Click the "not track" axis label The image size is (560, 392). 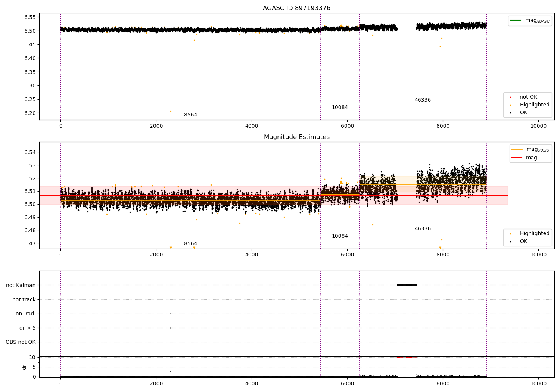(24, 300)
